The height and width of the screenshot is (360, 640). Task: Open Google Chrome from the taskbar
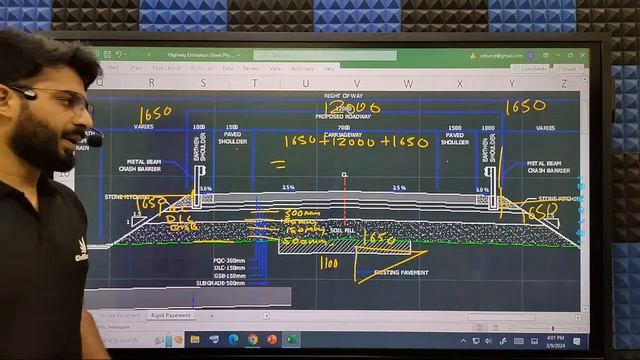pyautogui.click(x=253, y=339)
